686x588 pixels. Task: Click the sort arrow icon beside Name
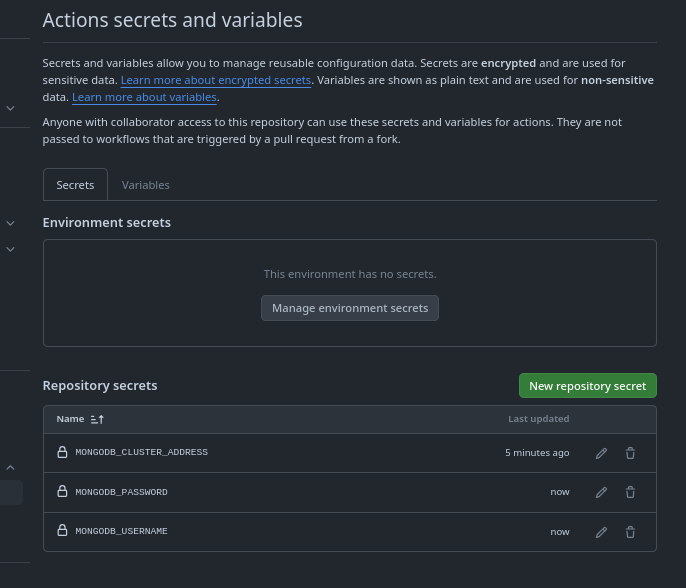click(97, 419)
